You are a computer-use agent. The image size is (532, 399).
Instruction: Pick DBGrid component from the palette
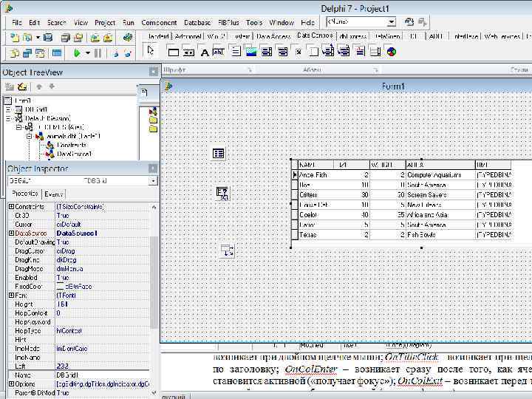click(x=174, y=52)
